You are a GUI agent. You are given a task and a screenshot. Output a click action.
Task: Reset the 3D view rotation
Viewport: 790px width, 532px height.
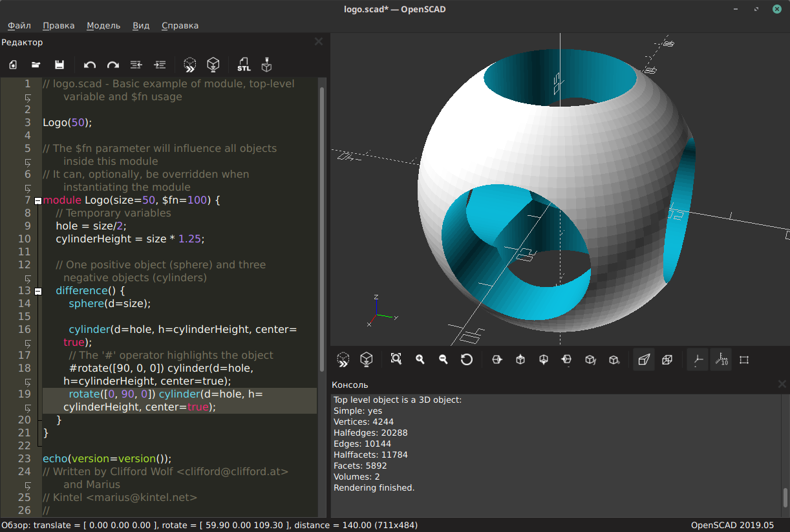tap(467, 359)
